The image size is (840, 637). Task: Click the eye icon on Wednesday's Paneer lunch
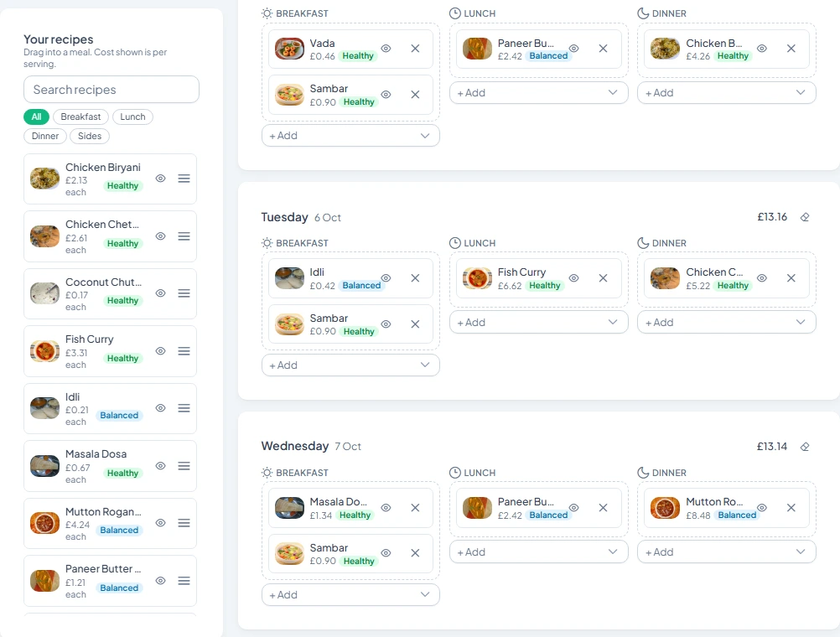573,507
